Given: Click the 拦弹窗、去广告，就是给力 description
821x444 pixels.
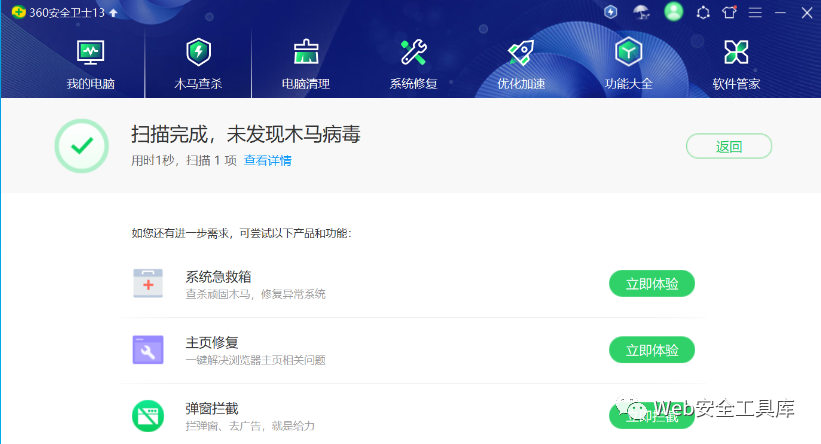Looking at the screenshot, I should click(x=250, y=426).
